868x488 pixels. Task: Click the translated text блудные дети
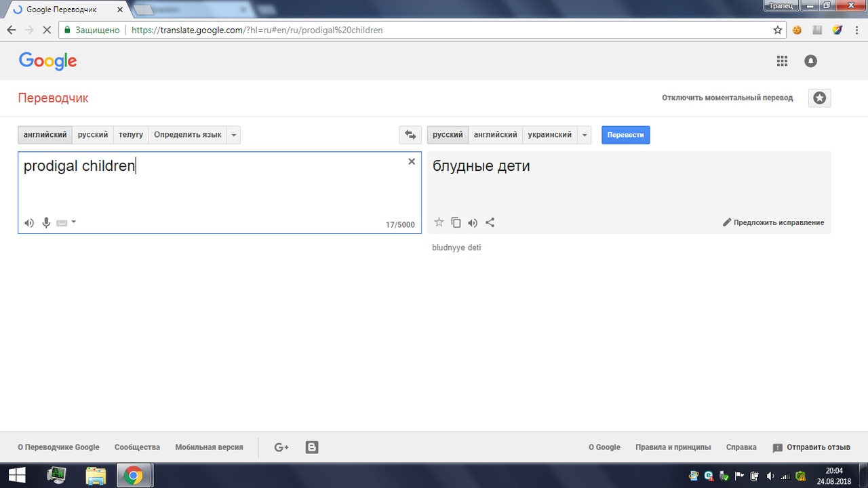pyautogui.click(x=481, y=166)
